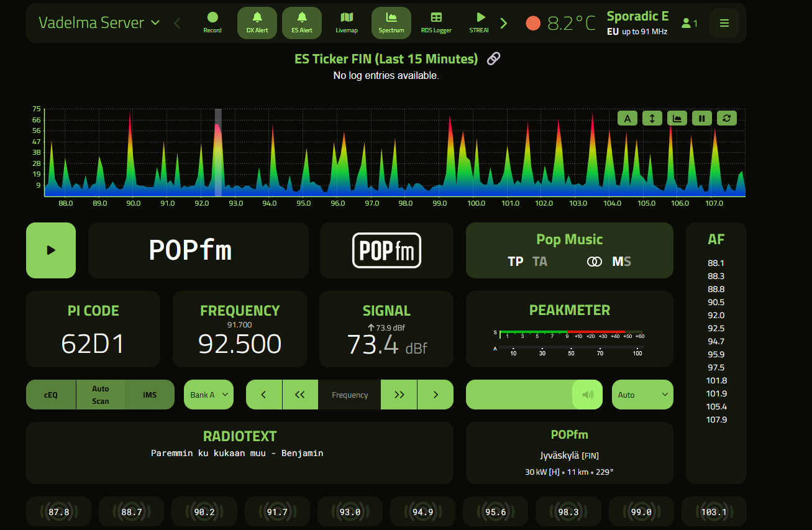This screenshot has height=530, width=812.
Task: Select the 90.5 alternative frequency
Action: (x=716, y=302)
